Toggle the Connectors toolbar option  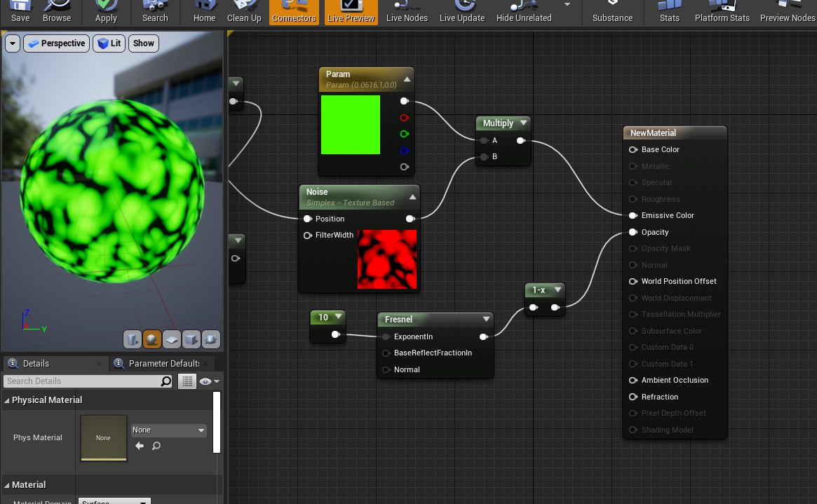click(x=294, y=12)
